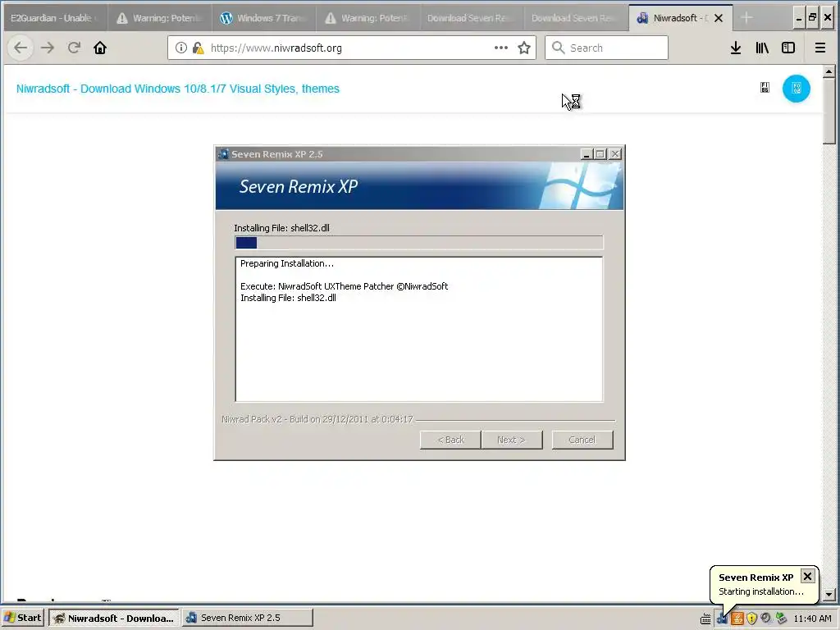Maximize the Seven Remix XP installer window

pyautogui.click(x=600, y=154)
